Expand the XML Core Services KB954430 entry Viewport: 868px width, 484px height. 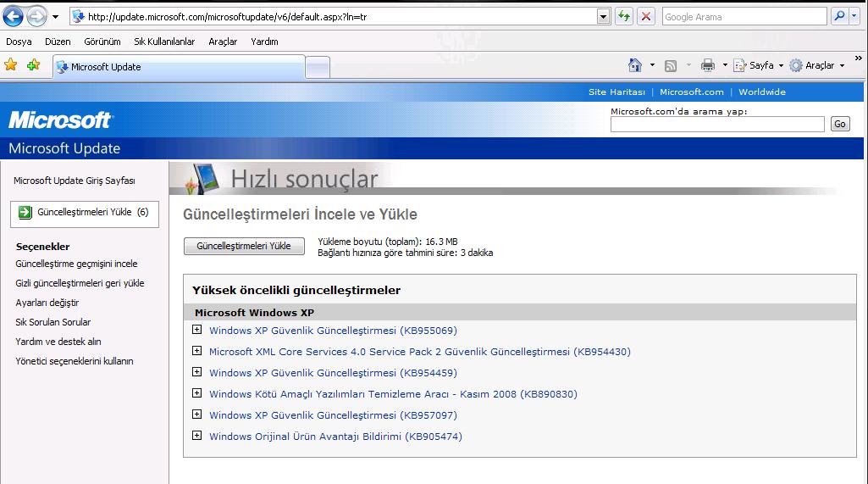(197, 351)
